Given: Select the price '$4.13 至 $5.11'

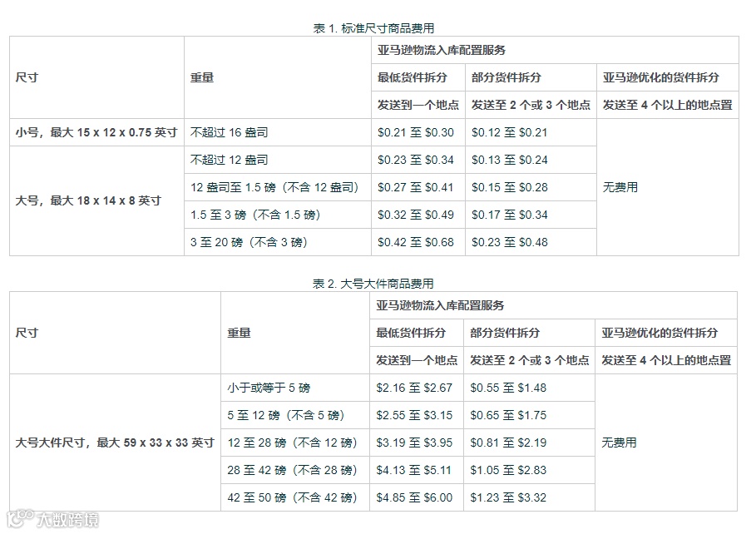Looking at the screenshot, I should (x=414, y=470).
